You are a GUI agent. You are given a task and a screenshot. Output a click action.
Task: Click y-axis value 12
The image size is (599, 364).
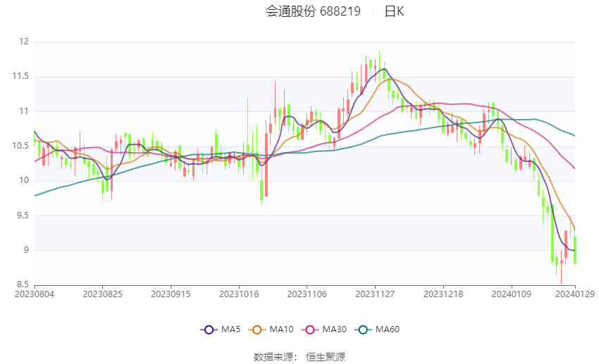pyautogui.click(x=24, y=42)
